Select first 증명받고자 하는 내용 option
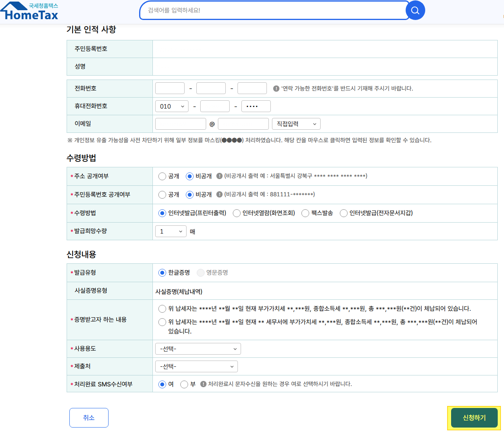This screenshot has height=435, width=504. point(162,309)
